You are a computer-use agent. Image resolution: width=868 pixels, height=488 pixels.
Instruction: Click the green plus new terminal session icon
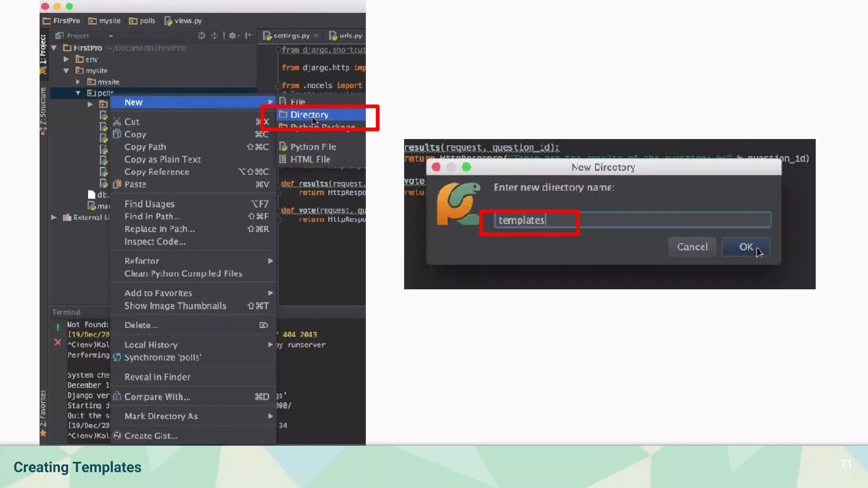(x=58, y=327)
